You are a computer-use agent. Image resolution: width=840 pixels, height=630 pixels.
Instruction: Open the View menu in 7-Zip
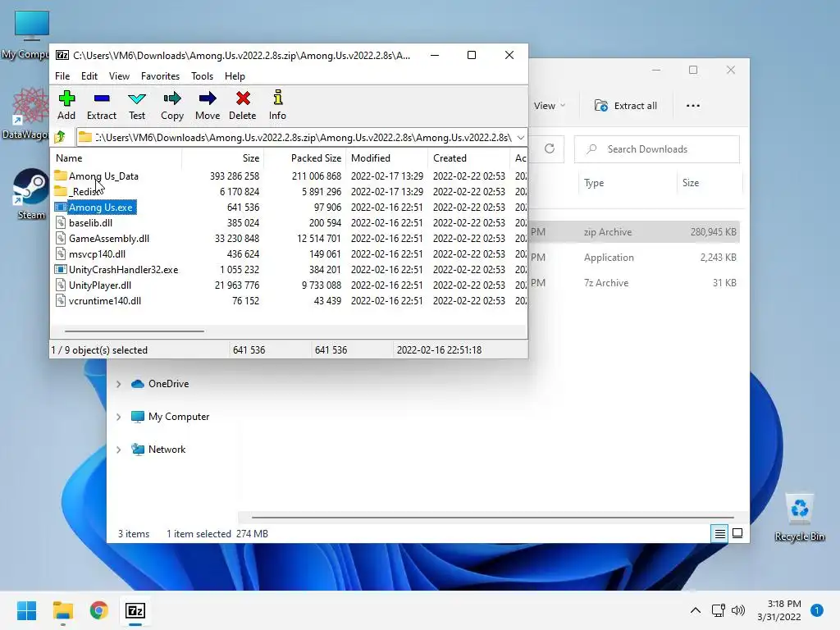119,76
